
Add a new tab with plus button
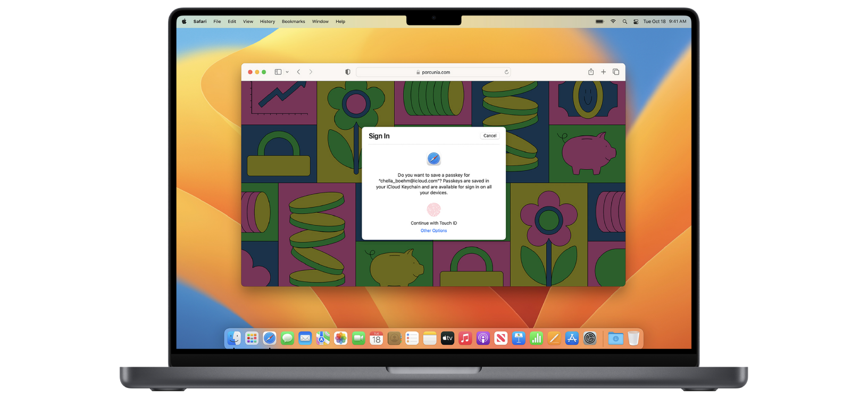pos(603,72)
